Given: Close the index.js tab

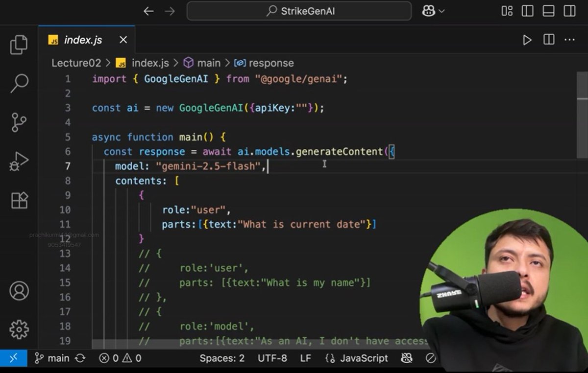Looking at the screenshot, I should point(123,40).
